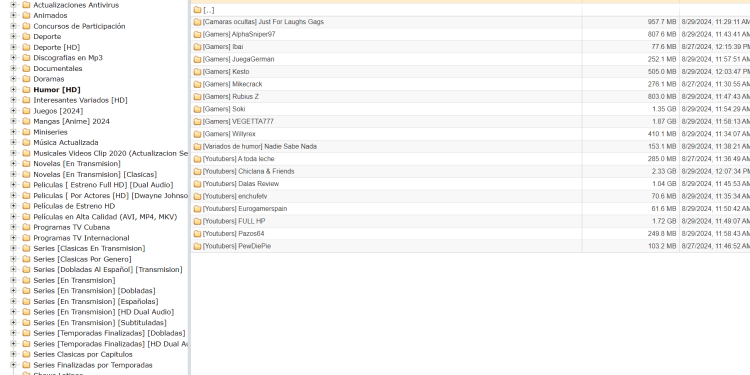Click the folder icon for Música Actualizada

point(26,143)
